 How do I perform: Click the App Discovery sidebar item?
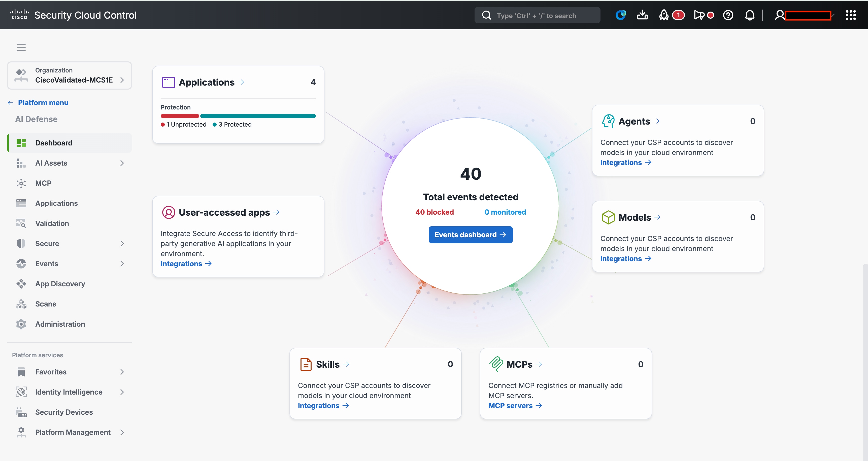[x=70, y=284]
